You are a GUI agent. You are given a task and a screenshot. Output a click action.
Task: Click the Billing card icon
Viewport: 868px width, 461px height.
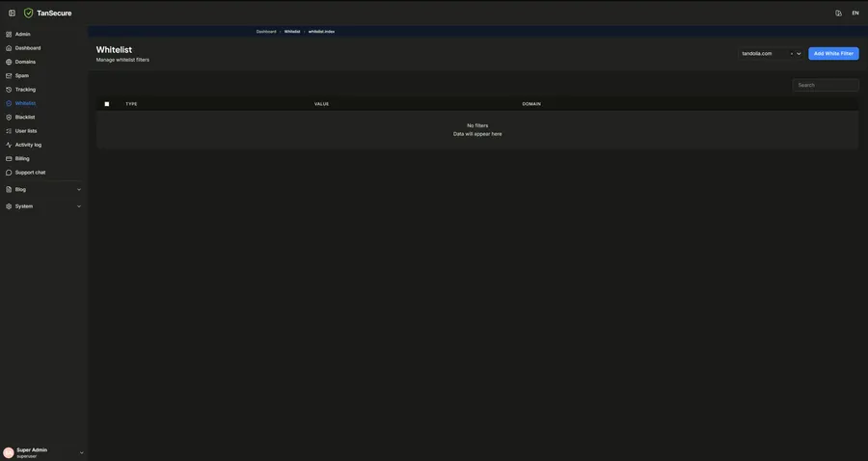point(9,159)
